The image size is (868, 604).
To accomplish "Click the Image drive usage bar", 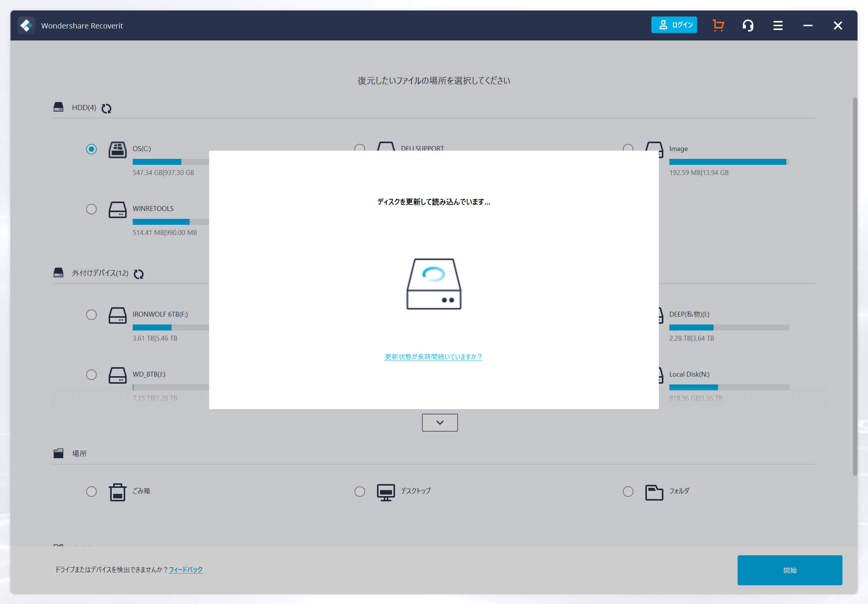I will click(x=729, y=162).
